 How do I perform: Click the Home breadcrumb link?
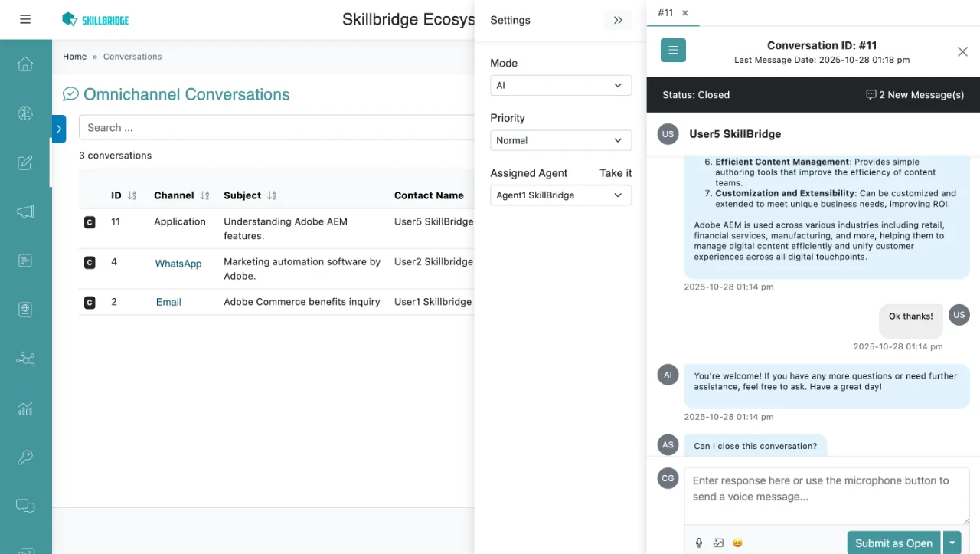pyautogui.click(x=74, y=57)
